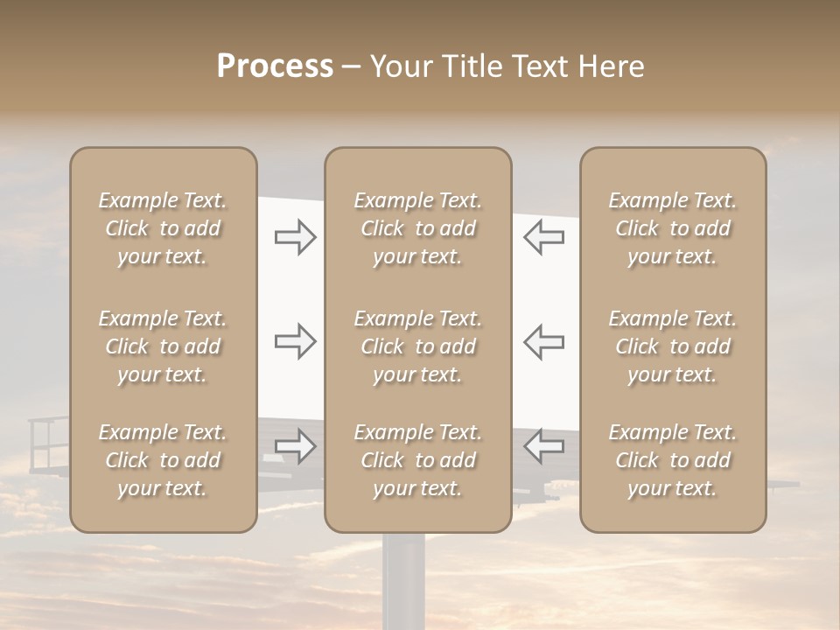
Task: Click the top example text in left box
Action: tap(163, 228)
